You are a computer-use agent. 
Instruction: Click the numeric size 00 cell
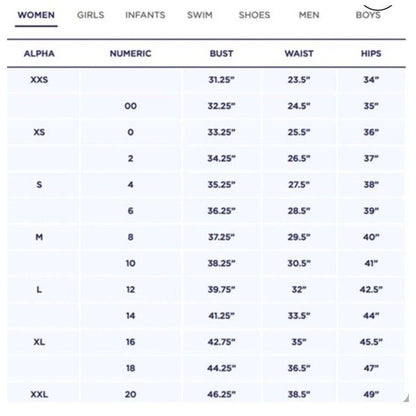tap(130, 106)
